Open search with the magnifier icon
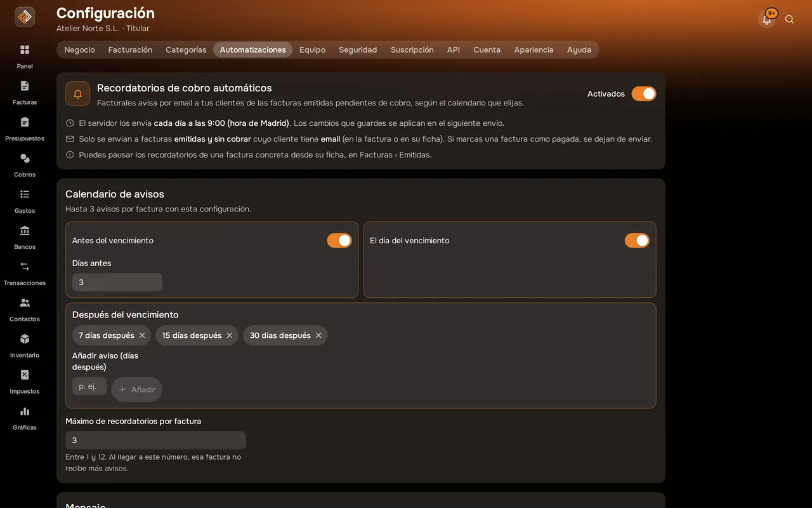Image resolution: width=812 pixels, height=508 pixels. pyautogui.click(x=790, y=19)
